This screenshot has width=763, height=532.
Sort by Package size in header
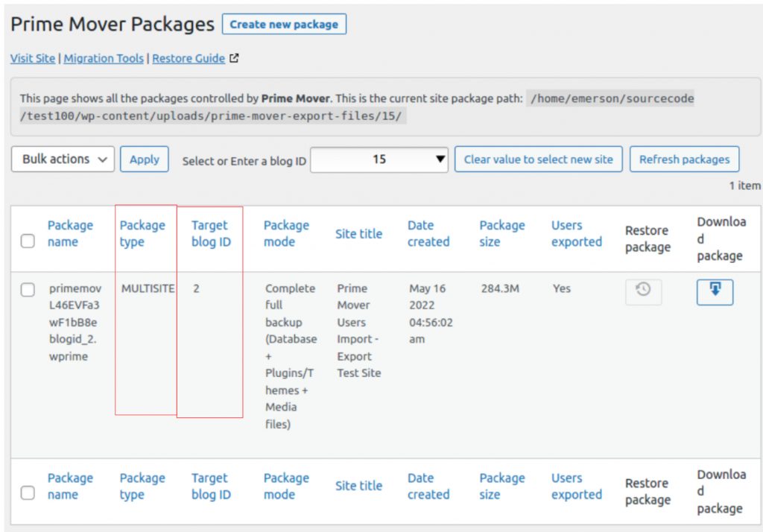click(502, 234)
